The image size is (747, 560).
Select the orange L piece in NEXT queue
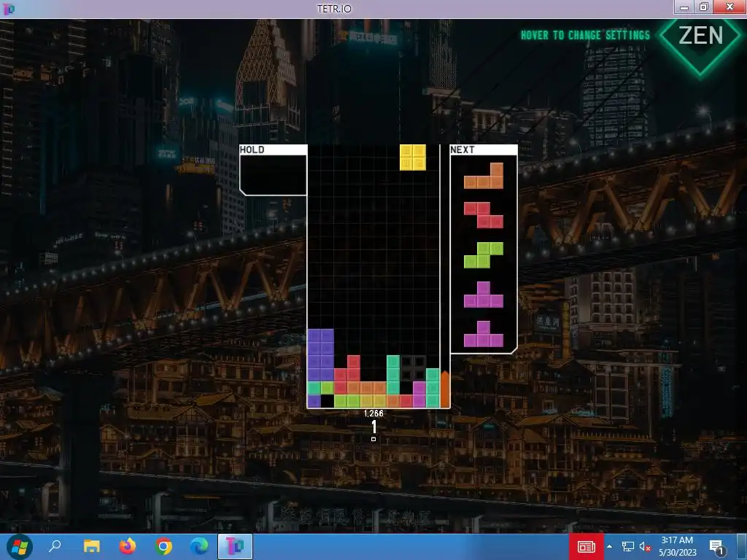[484, 176]
